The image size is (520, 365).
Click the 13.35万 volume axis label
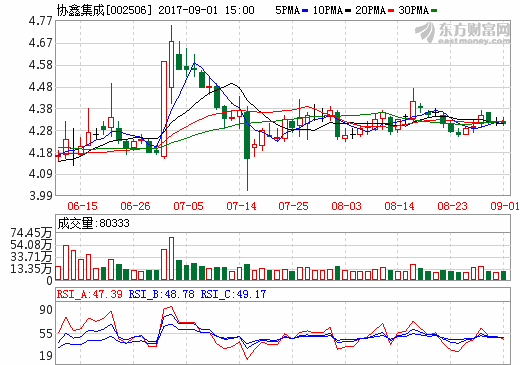(x=31, y=268)
